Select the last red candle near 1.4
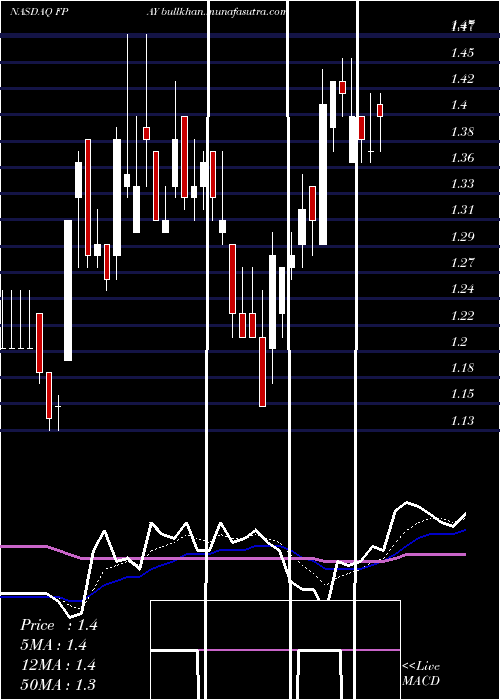The width and height of the screenshot is (500, 700). tap(380, 110)
